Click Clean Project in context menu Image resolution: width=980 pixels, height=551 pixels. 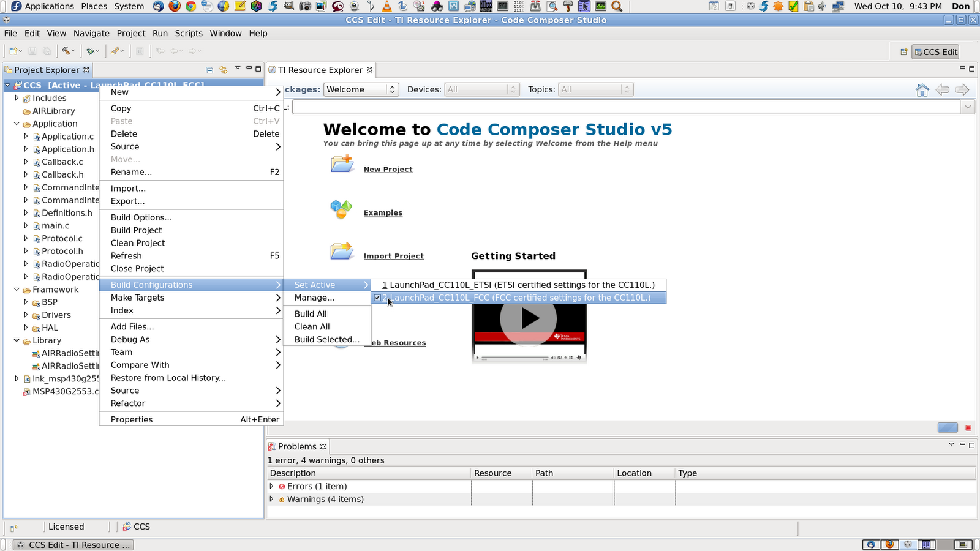(191, 243)
